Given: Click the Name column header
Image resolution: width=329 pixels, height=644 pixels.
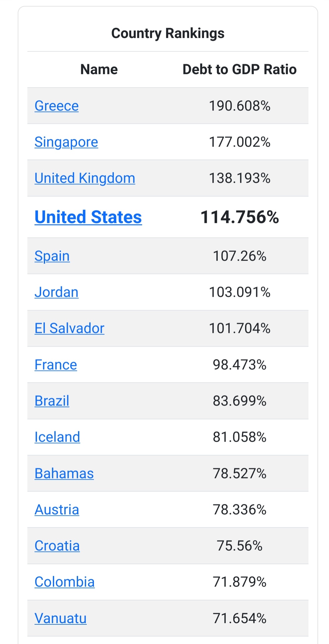Looking at the screenshot, I should point(99,69).
